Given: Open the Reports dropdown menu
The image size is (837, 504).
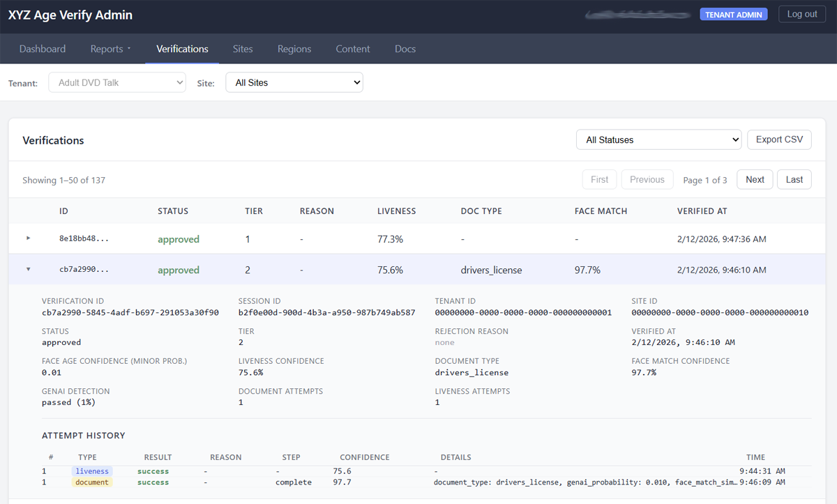Looking at the screenshot, I should coord(110,49).
